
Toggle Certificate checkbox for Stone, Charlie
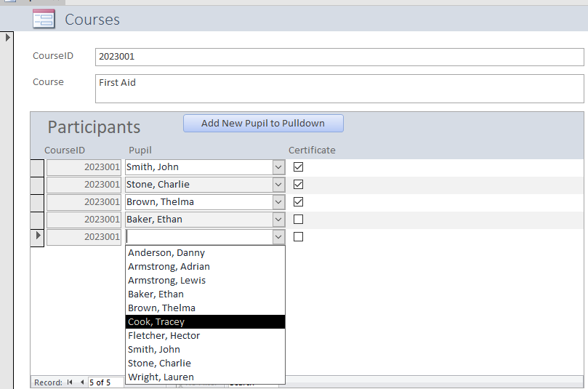298,185
